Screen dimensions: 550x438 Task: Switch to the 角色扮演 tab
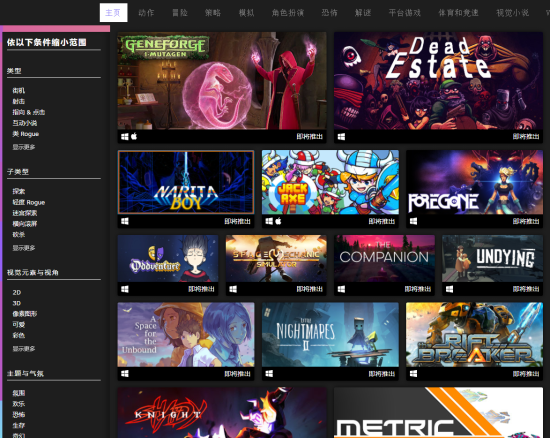click(x=288, y=13)
